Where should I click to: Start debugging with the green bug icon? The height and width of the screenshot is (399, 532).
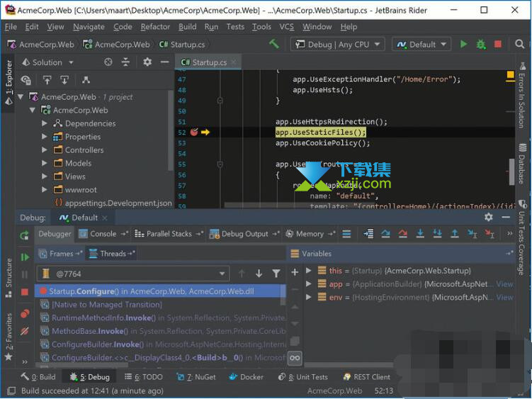click(481, 44)
